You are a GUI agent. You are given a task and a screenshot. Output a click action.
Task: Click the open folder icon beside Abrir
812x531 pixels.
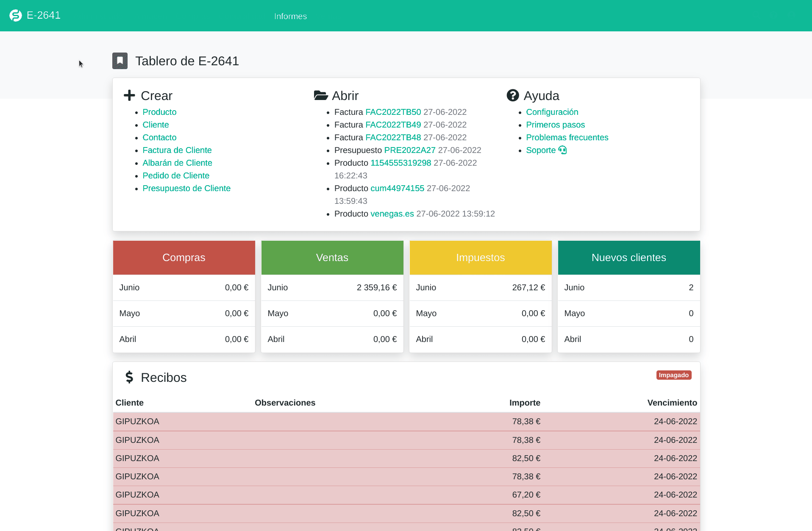click(321, 95)
